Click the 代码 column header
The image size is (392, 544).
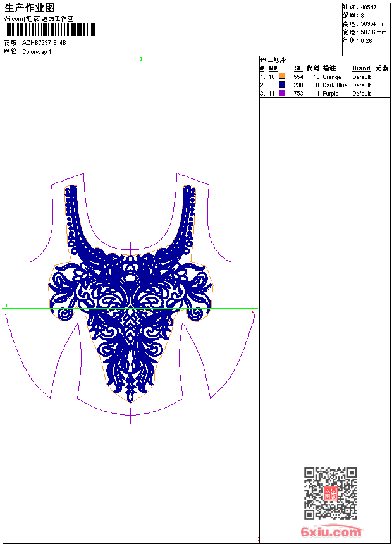312,68
